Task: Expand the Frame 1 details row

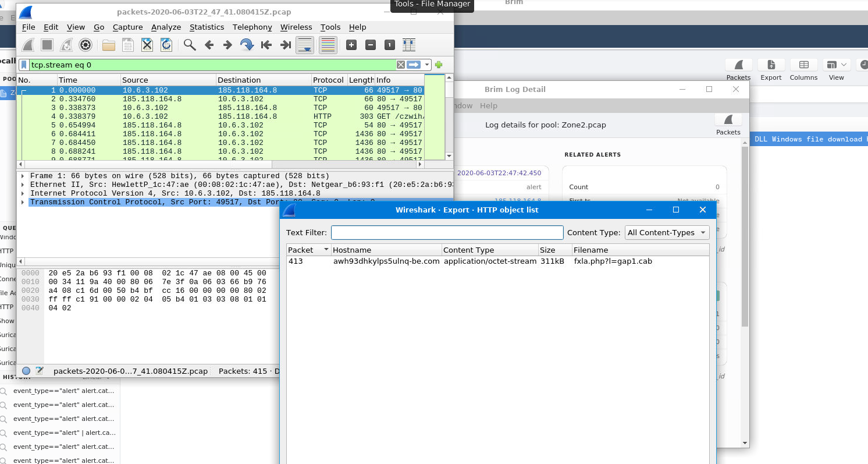Action: (22, 176)
